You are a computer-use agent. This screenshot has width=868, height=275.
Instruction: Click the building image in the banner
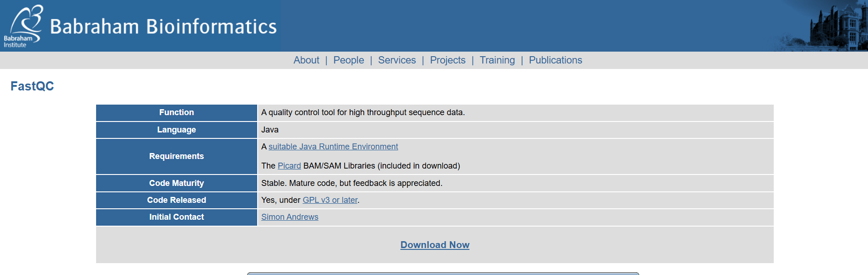[821, 26]
